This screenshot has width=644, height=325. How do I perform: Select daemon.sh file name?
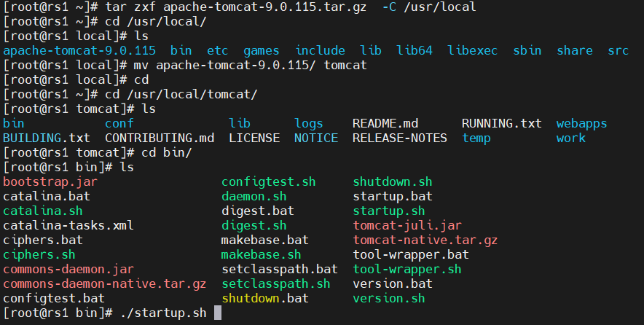tap(254, 196)
